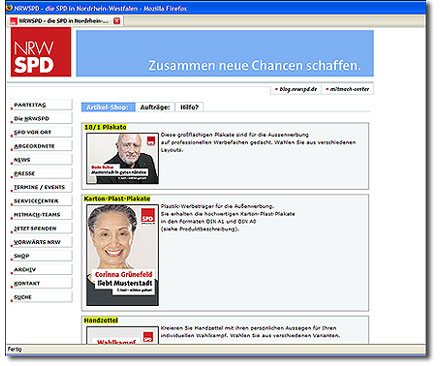The width and height of the screenshot is (440, 366).
Task: Open the 18/1 Plakate heading
Action: (105, 127)
